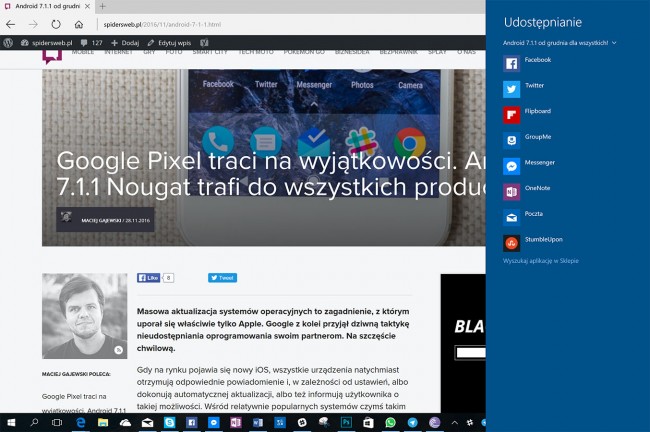Launch Word from the taskbar

coord(258,422)
